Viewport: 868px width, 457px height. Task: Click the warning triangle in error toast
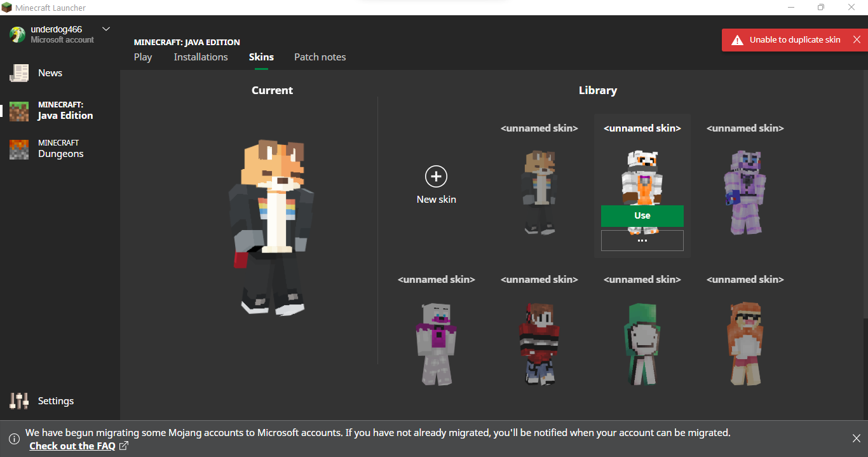(737, 40)
